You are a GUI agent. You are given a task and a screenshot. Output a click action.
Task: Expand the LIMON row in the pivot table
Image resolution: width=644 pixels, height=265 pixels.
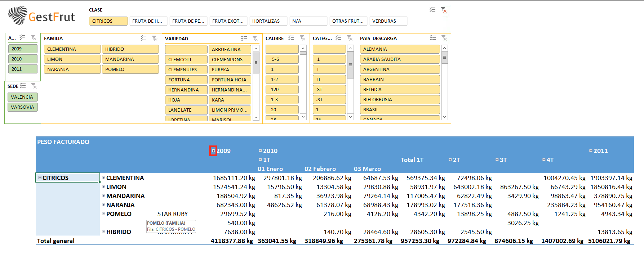(103, 187)
